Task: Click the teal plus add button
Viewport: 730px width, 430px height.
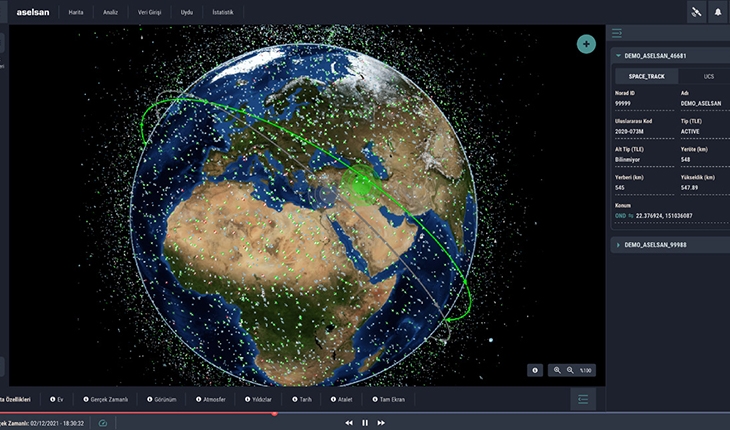Action: point(586,44)
